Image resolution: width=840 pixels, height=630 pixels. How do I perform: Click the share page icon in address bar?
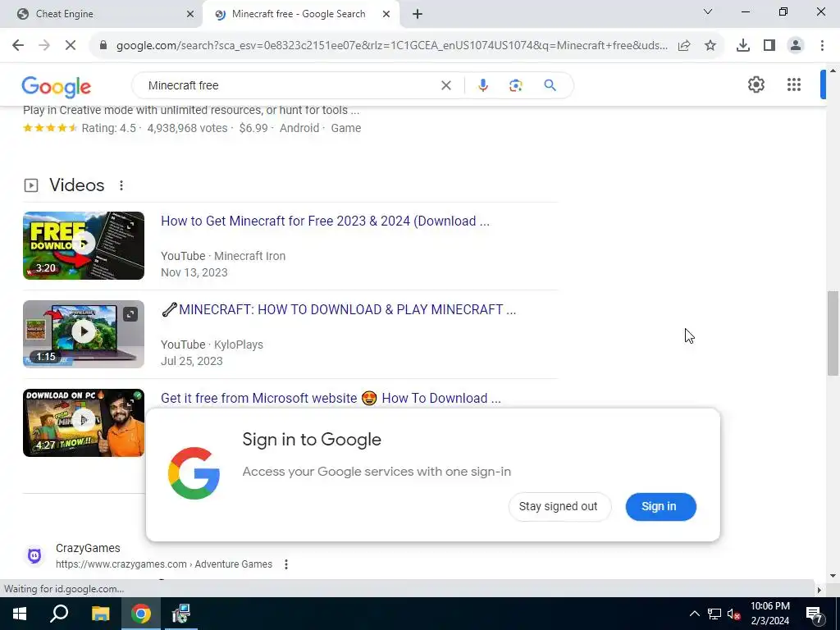(684, 46)
